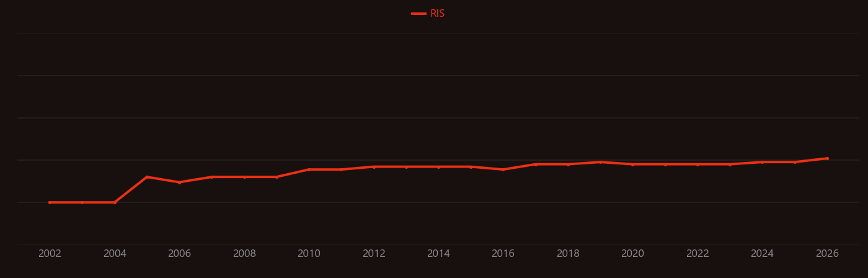Click the 2026 x-axis label

pyautogui.click(x=827, y=254)
